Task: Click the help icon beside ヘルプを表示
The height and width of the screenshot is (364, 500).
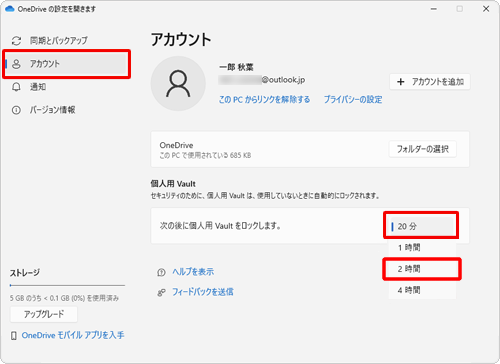Action: [161, 273]
